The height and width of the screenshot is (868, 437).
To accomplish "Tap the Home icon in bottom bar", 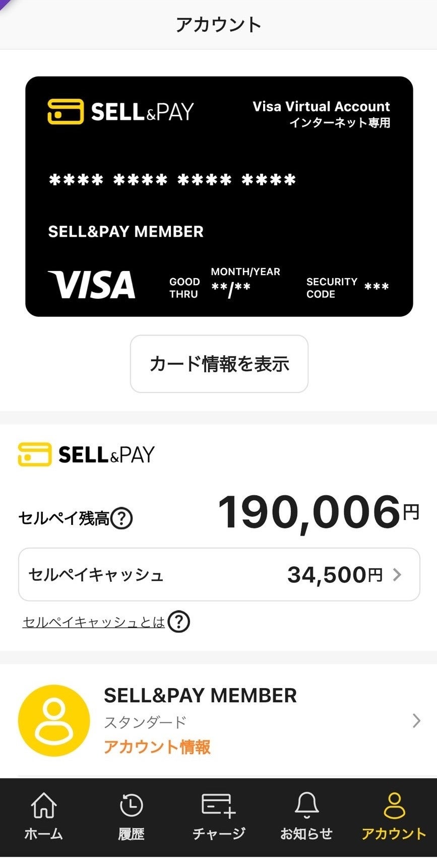I will 44,806.
